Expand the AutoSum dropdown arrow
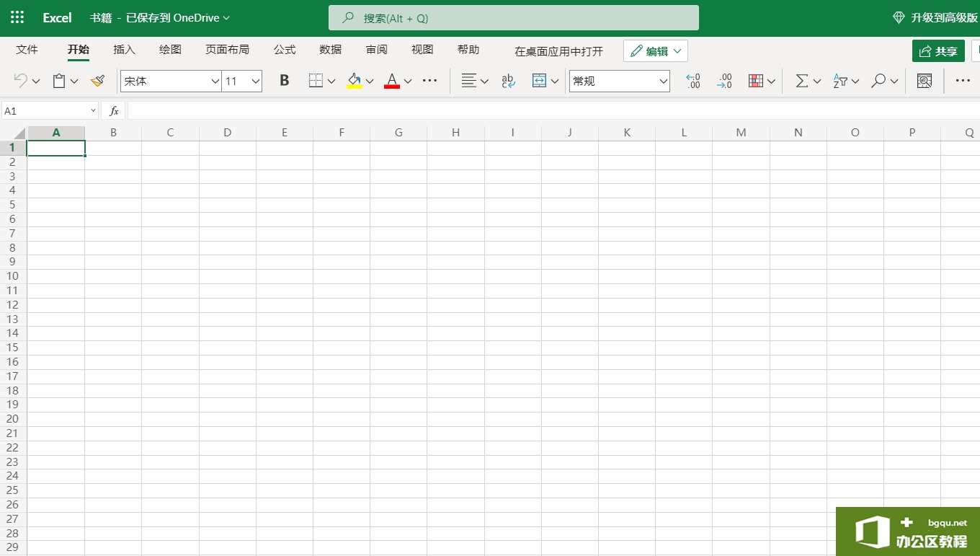 [817, 81]
